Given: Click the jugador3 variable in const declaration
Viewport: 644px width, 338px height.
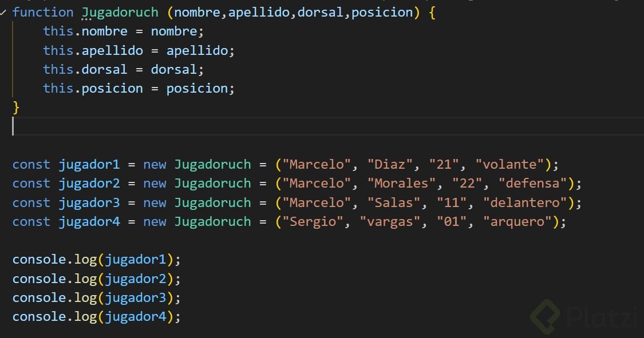Looking at the screenshot, I should (x=89, y=202).
